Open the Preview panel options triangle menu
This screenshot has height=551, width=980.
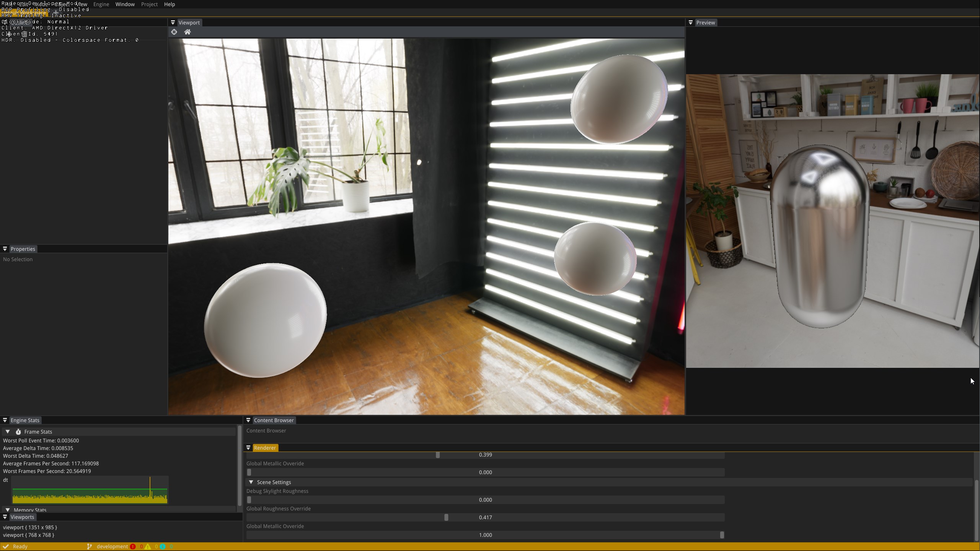691,23
